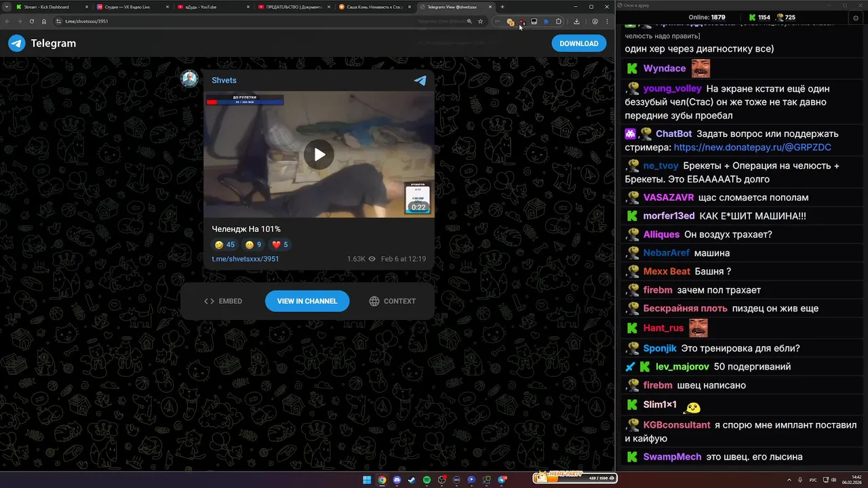Screen dimensions: 868x488
Task: Click the CONTEXT button
Action: coord(393,301)
